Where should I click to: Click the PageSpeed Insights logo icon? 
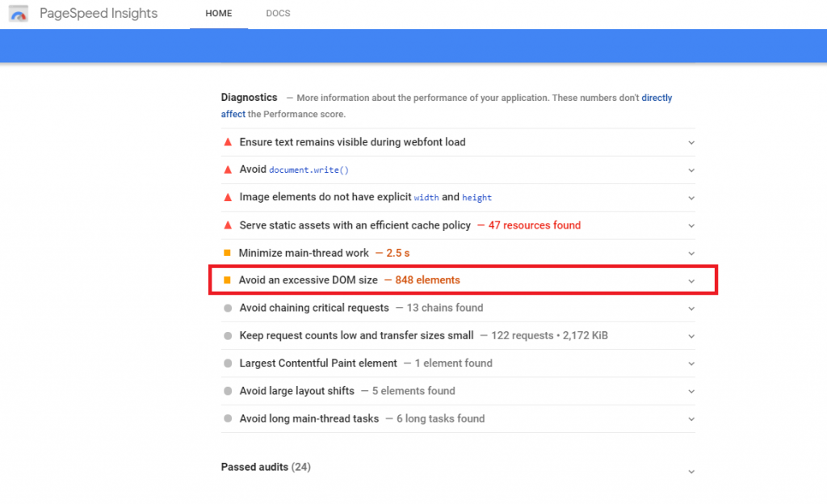[19, 14]
